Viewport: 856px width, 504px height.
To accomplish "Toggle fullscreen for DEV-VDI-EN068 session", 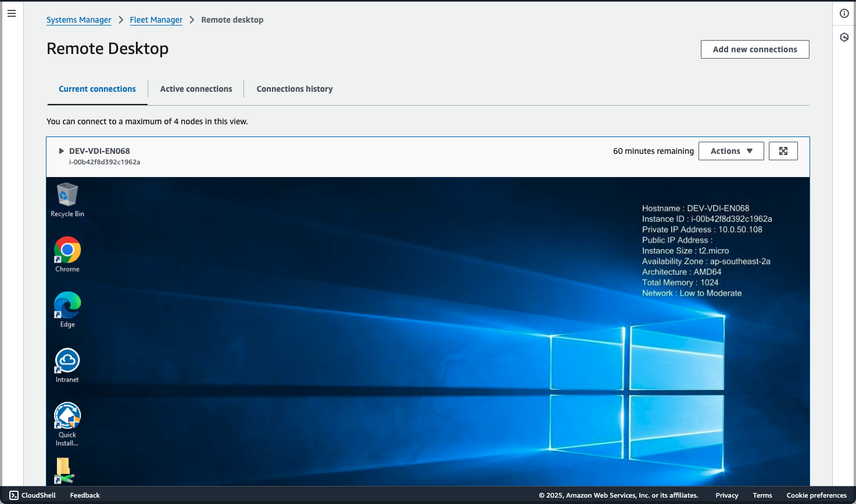I will pyautogui.click(x=783, y=151).
